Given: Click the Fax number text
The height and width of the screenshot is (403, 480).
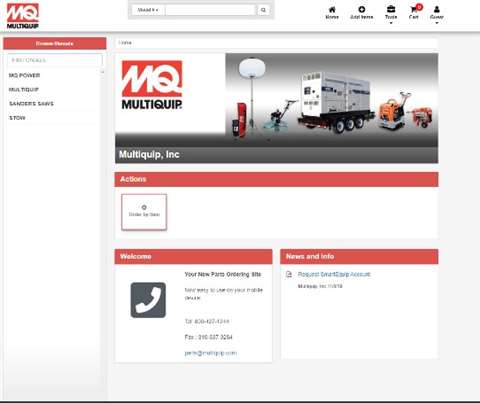Looking at the screenshot, I should tap(208, 337).
